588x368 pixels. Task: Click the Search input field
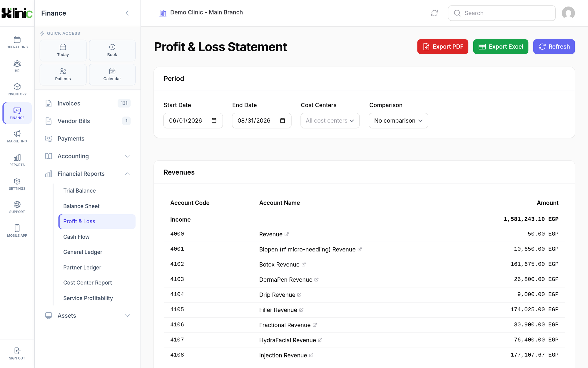(x=502, y=13)
